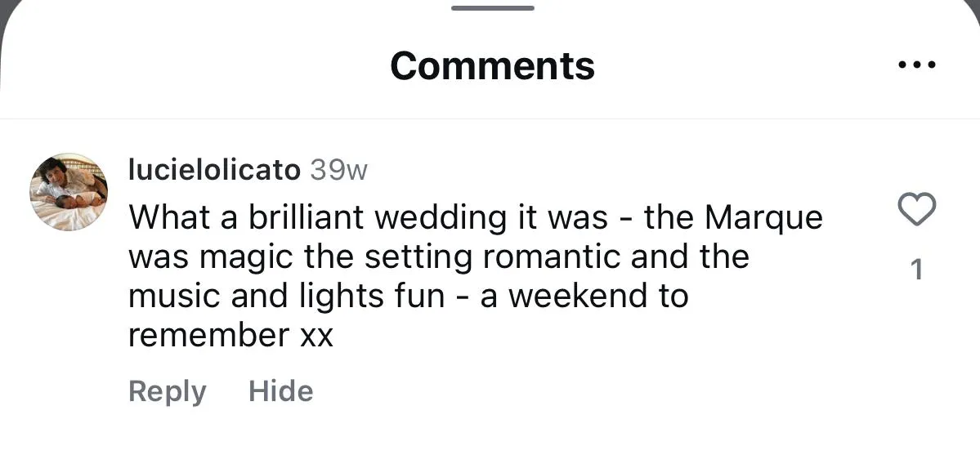The height and width of the screenshot is (464, 980).
Task: Click the avatar beside lucielolicato
Action: click(x=69, y=191)
